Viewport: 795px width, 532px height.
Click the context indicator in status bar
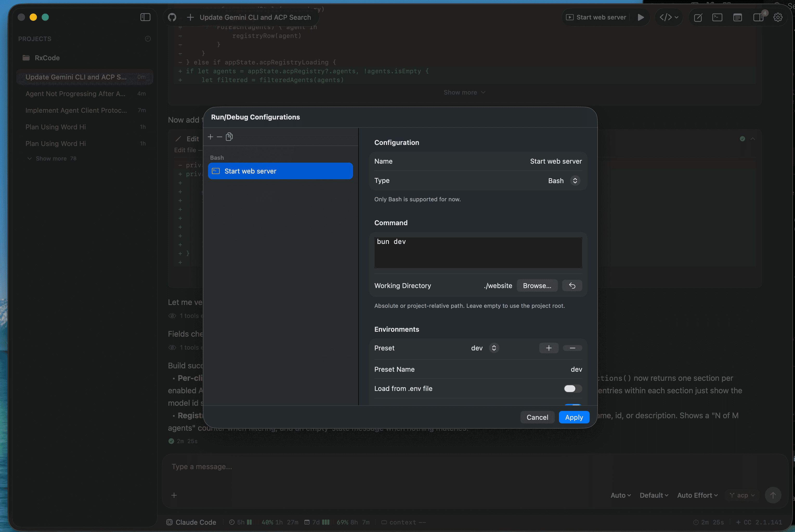pos(403,522)
